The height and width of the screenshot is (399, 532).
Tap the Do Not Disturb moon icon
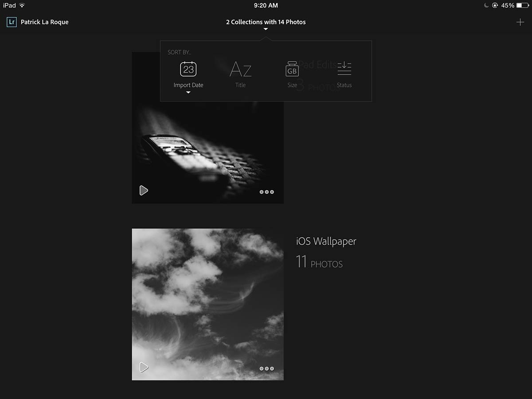click(x=486, y=5)
